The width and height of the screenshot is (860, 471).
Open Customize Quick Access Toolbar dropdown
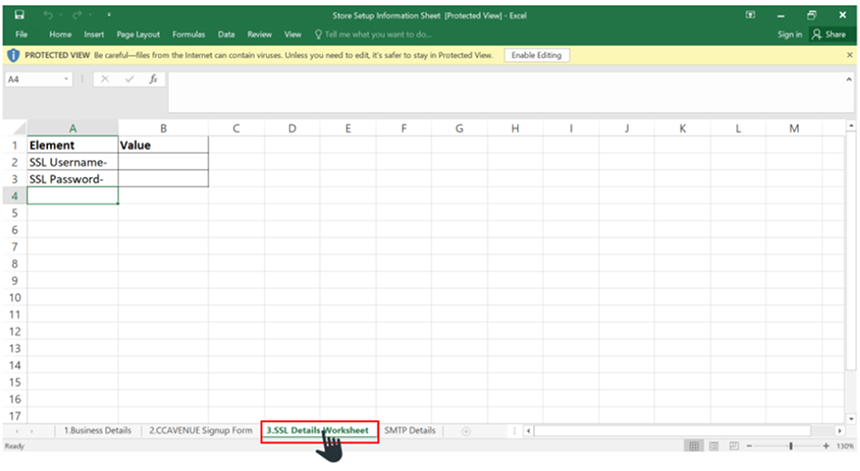click(109, 16)
